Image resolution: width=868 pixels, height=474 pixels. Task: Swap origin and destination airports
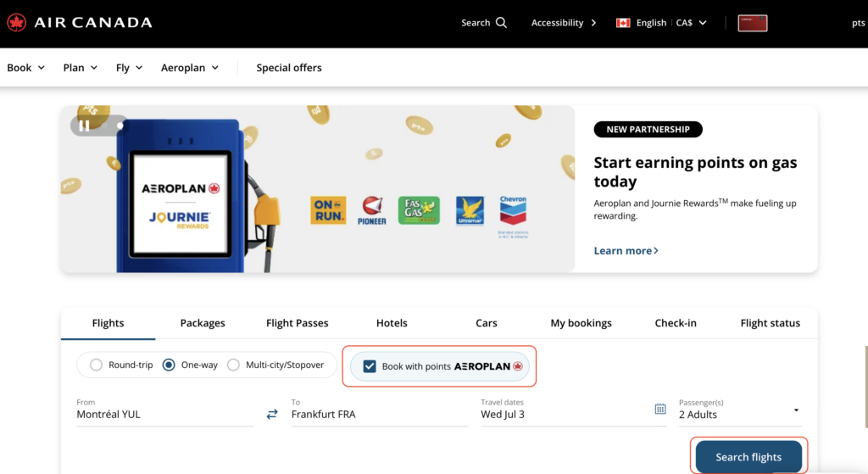coord(272,415)
